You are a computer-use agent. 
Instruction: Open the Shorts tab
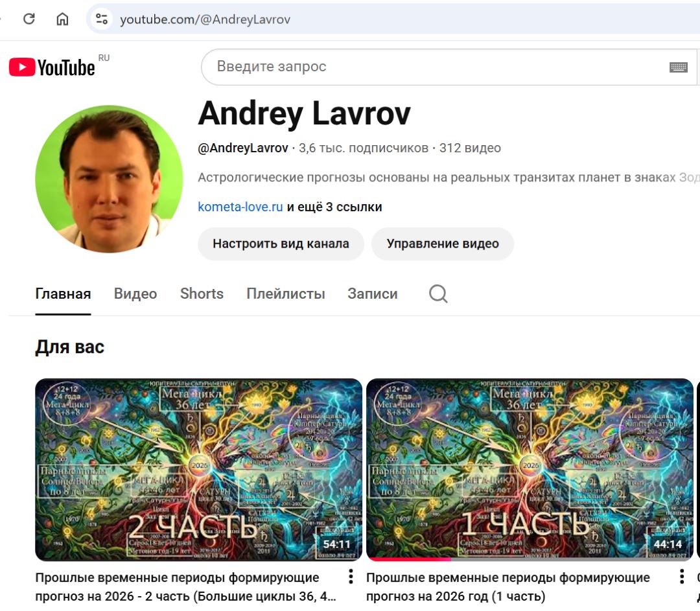(x=202, y=294)
